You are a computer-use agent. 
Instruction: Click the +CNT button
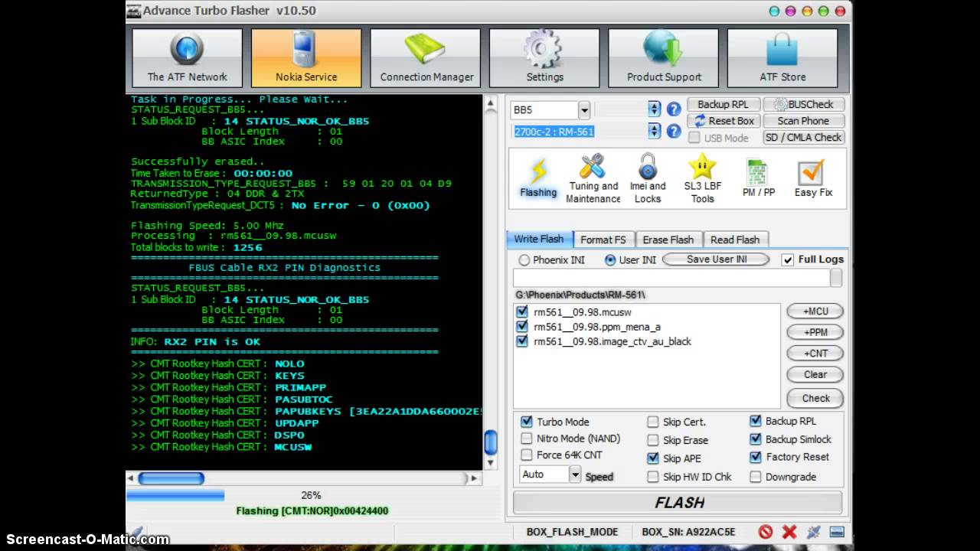point(815,354)
